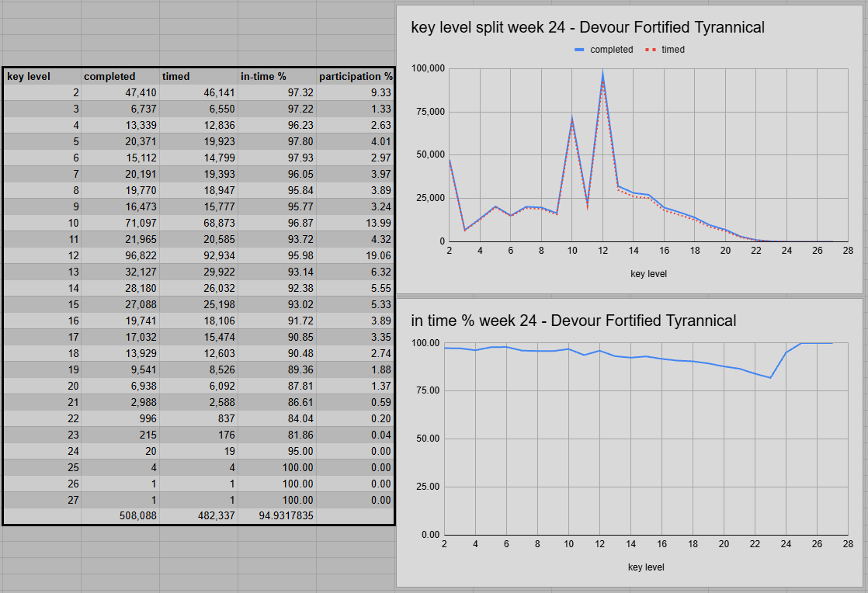The width and height of the screenshot is (868, 593).
Task: Select the timed total cell 482,337
Action: 199,515
